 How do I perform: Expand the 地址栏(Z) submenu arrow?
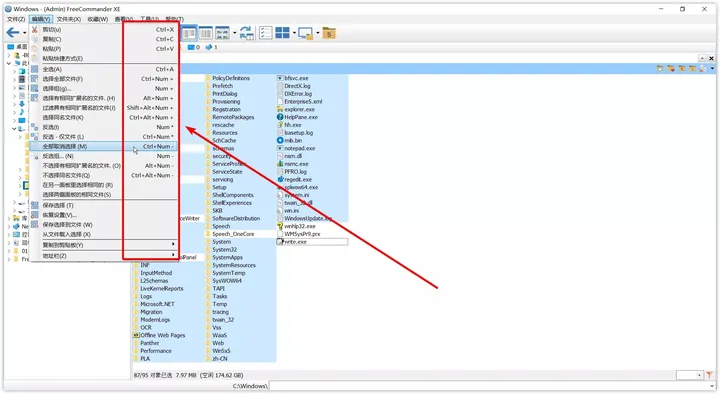pyautogui.click(x=173, y=255)
